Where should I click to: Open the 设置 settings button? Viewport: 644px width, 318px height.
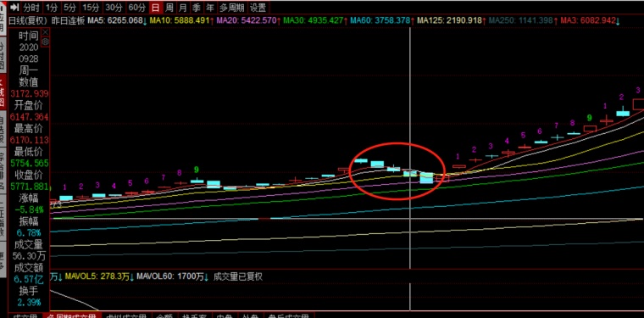(x=258, y=8)
